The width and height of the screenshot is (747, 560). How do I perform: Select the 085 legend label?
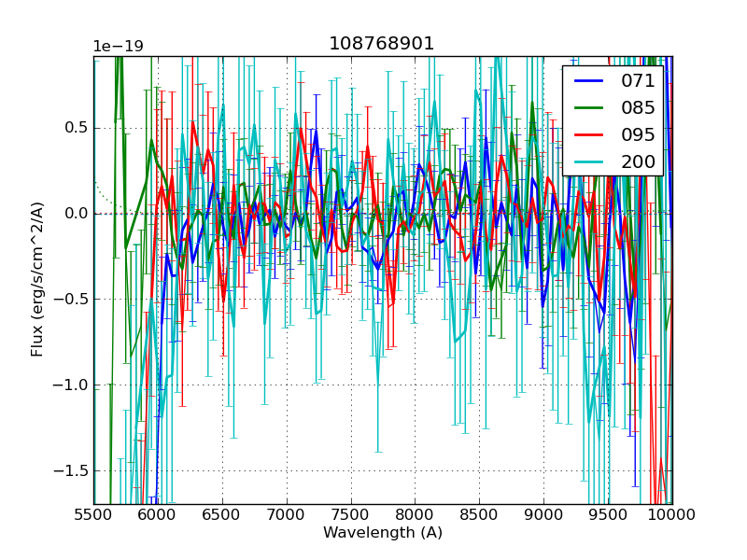[x=638, y=107]
